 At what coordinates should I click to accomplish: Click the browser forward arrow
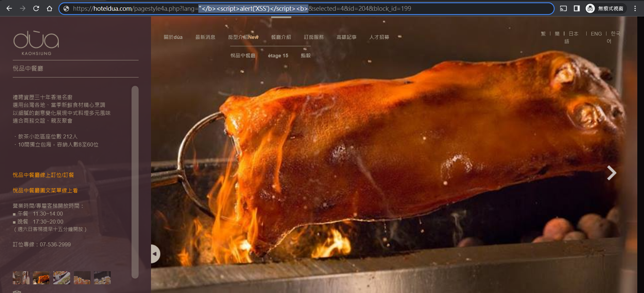pos(22,8)
